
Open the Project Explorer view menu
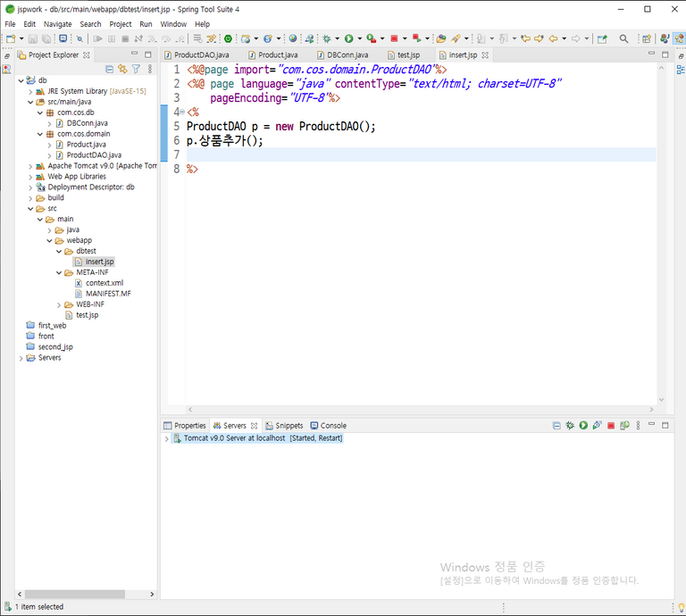(x=150, y=69)
